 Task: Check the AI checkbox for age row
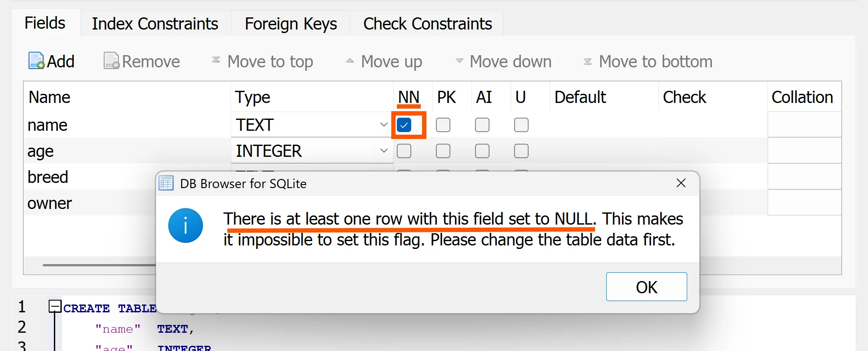coord(482,151)
